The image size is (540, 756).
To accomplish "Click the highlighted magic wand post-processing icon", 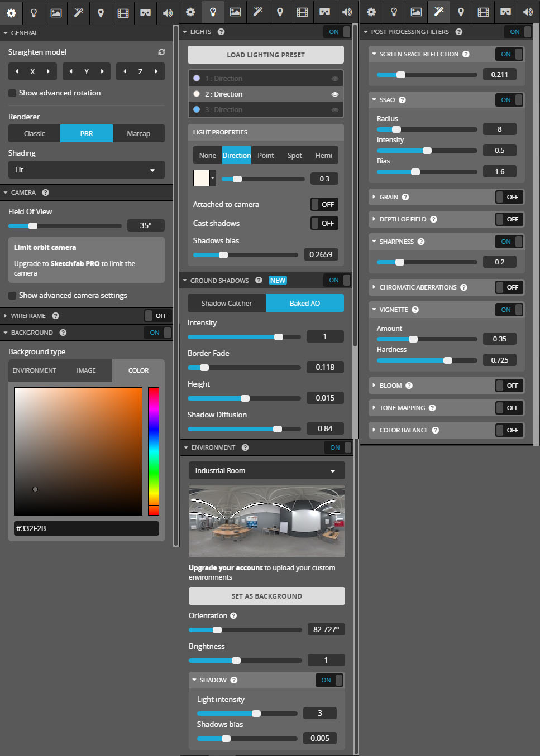I will click(438, 12).
